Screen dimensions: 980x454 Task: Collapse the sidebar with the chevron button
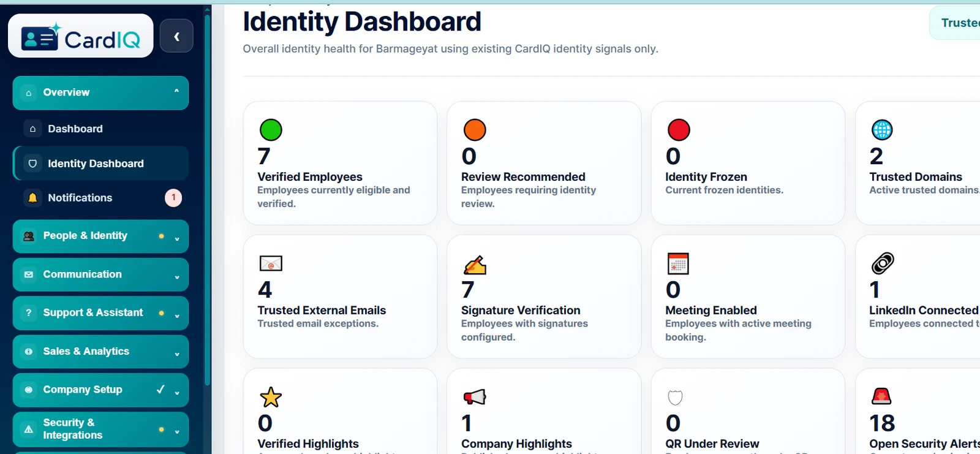176,36
